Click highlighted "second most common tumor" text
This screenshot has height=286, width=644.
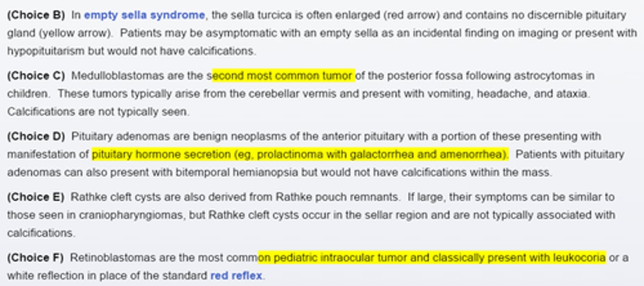click(x=284, y=76)
